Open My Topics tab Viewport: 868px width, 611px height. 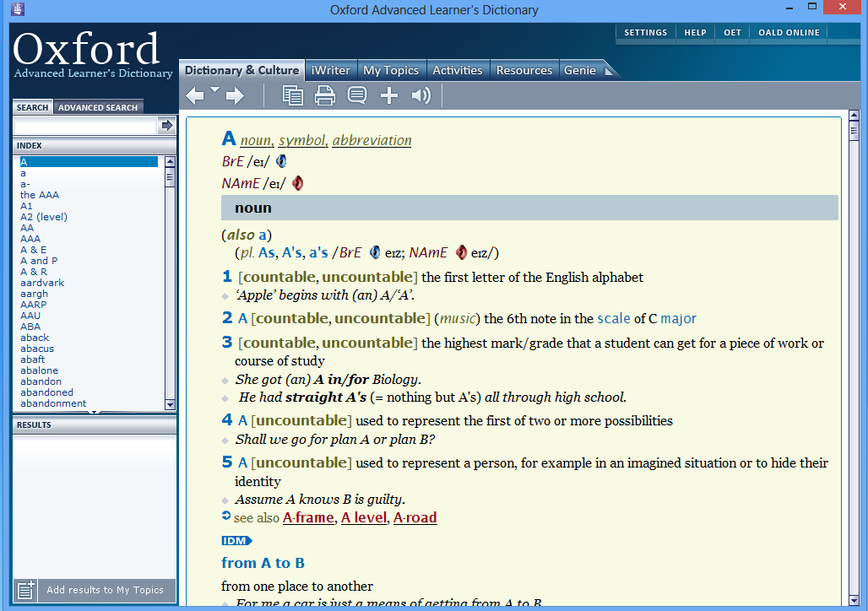point(391,70)
